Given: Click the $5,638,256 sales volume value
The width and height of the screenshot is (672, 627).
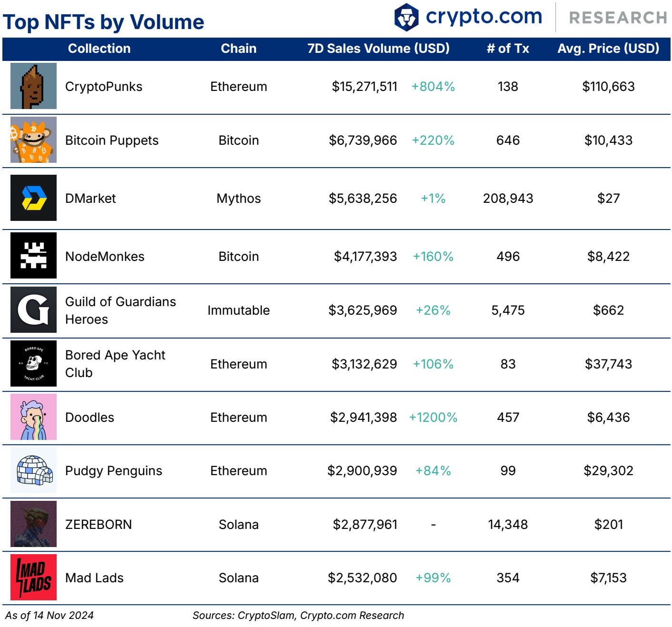Looking at the screenshot, I should (x=363, y=199).
